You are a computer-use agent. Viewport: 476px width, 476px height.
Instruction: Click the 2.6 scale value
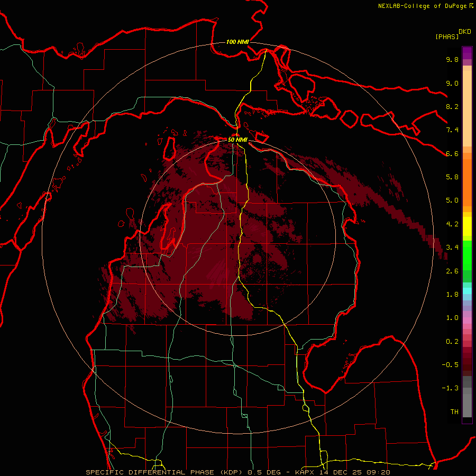[452, 271]
